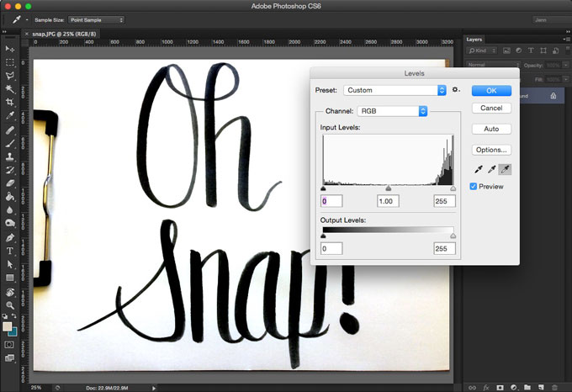
Task: Click the output black level slider
Action: [x=323, y=236]
